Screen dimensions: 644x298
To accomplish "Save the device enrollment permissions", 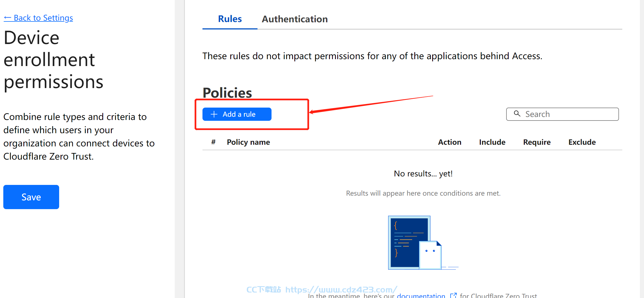I will (x=31, y=197).
